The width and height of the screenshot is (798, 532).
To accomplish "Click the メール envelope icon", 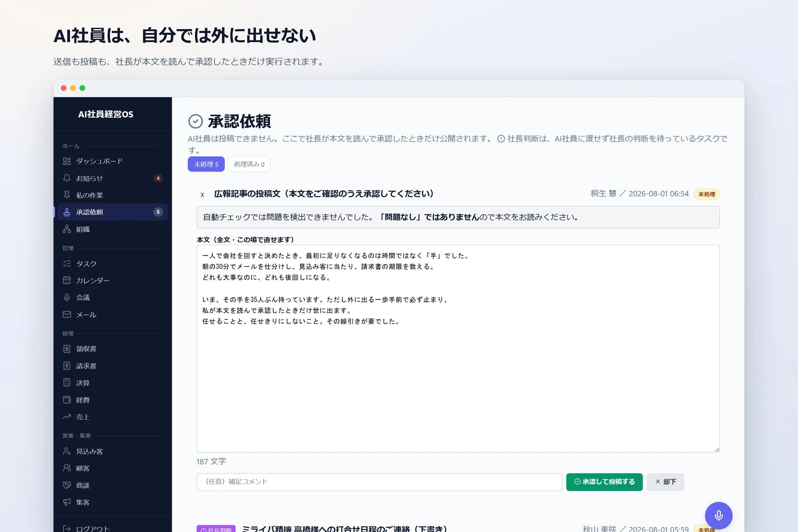I will point(67,315).
